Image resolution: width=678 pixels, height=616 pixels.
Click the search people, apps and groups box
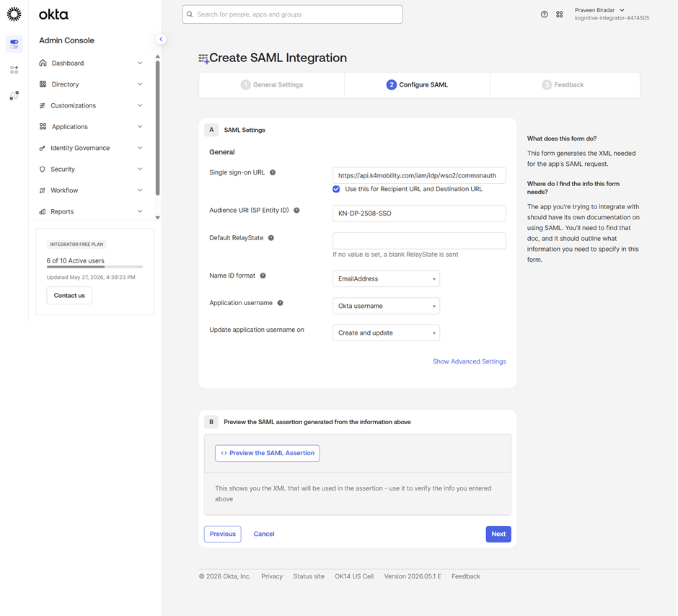tap(292, 14)
